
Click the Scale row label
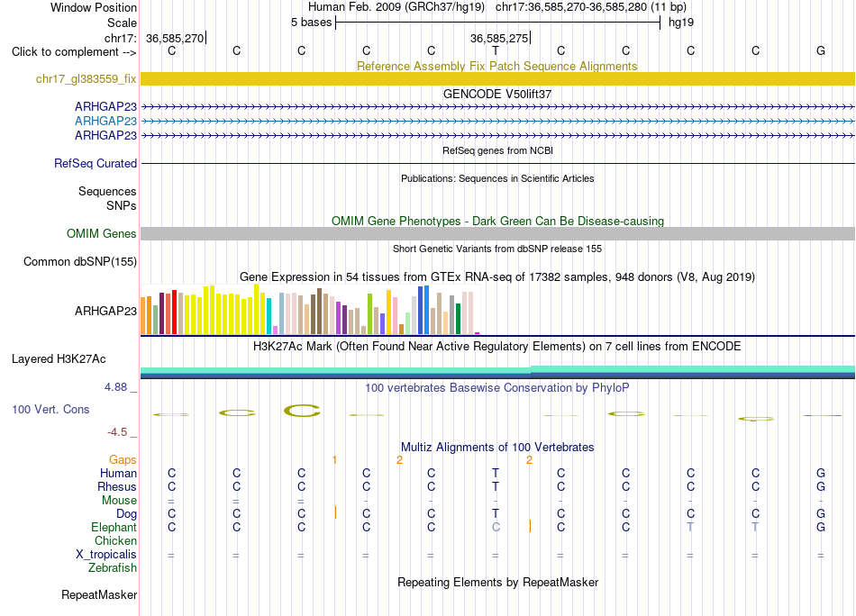(x=122, y=23)
